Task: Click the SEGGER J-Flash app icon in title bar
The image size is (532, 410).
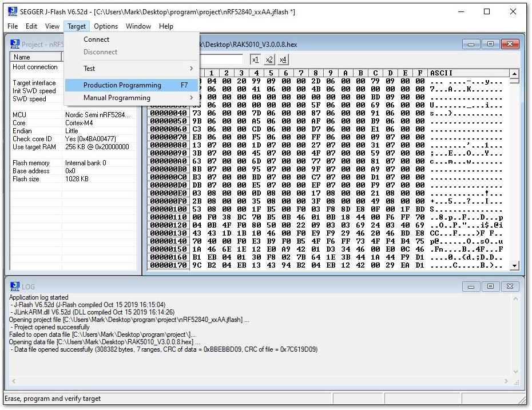Action: [x=13, y=11]
